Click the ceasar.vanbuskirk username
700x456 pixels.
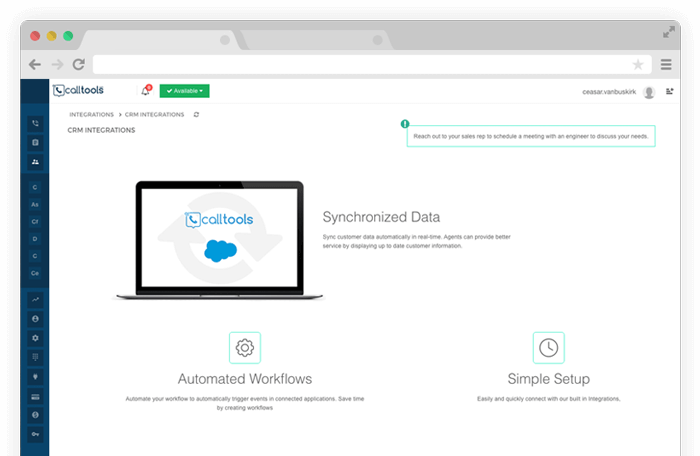pos(609,92)
